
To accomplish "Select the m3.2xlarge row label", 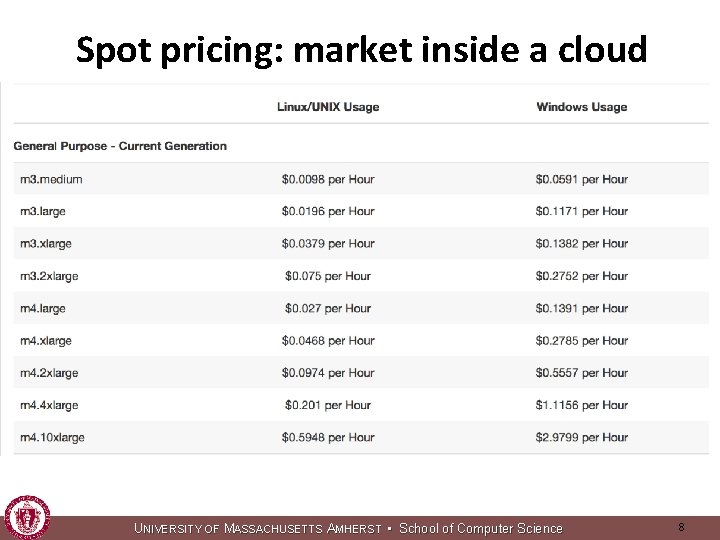I will [x=49, y=276].
